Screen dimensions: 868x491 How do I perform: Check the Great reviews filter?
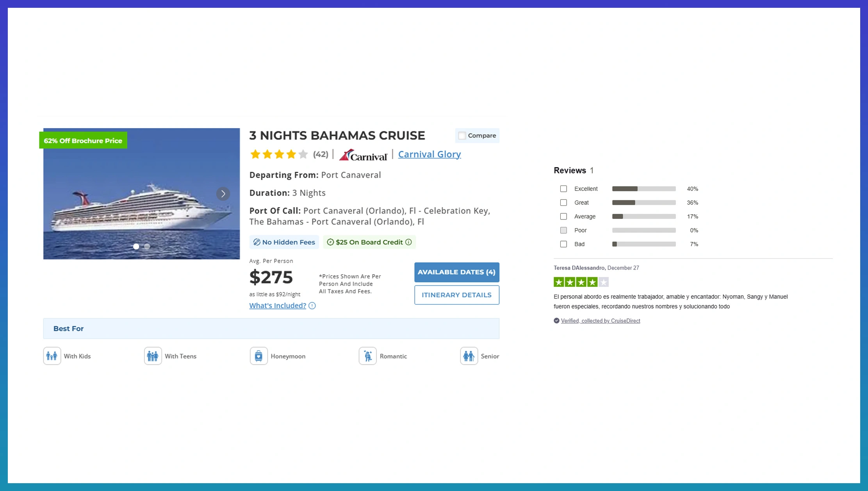point(563,202)
